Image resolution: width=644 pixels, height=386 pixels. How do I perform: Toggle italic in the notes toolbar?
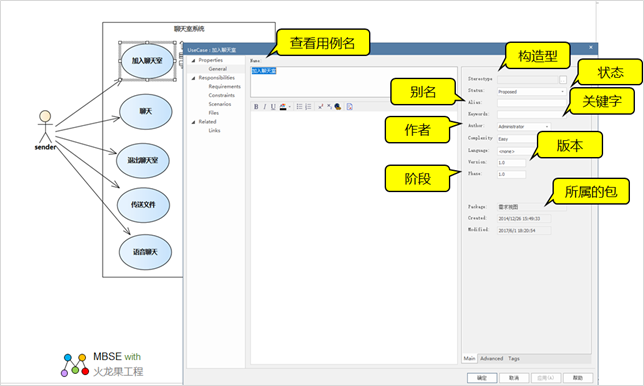(264, 107)
